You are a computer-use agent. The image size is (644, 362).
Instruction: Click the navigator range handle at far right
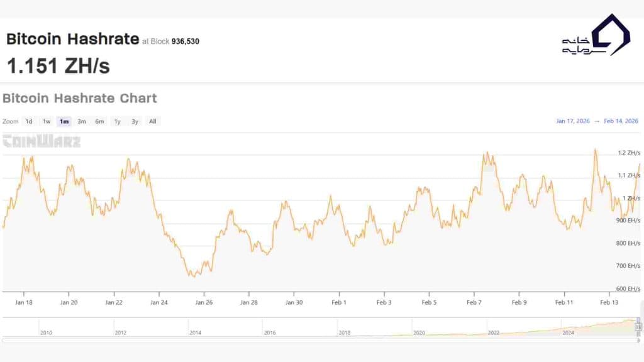coord(638,326)
